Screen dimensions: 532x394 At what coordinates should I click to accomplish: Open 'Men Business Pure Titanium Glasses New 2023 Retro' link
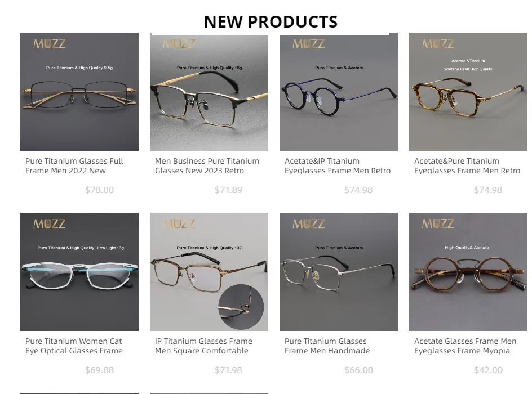click(x=207, y=165)
